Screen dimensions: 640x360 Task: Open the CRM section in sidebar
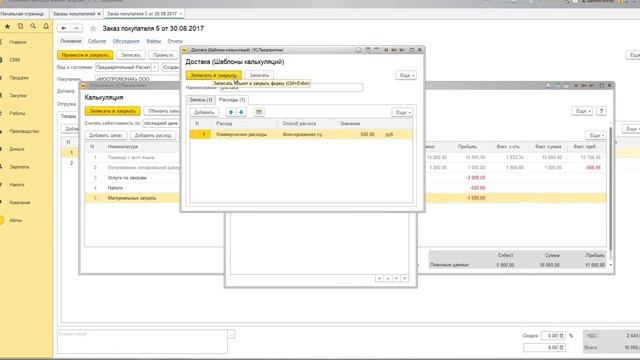tap(15, 60)
